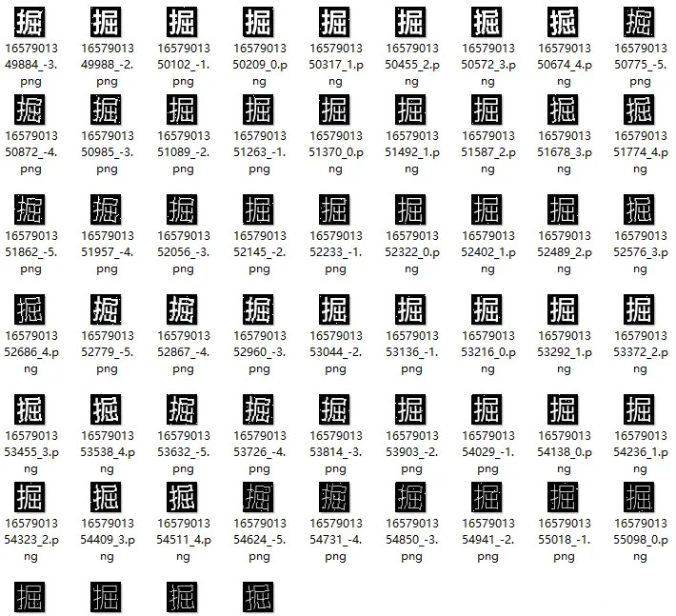Select thumbnail of file 1657901349884_-3.png

[x=30, y=22]
